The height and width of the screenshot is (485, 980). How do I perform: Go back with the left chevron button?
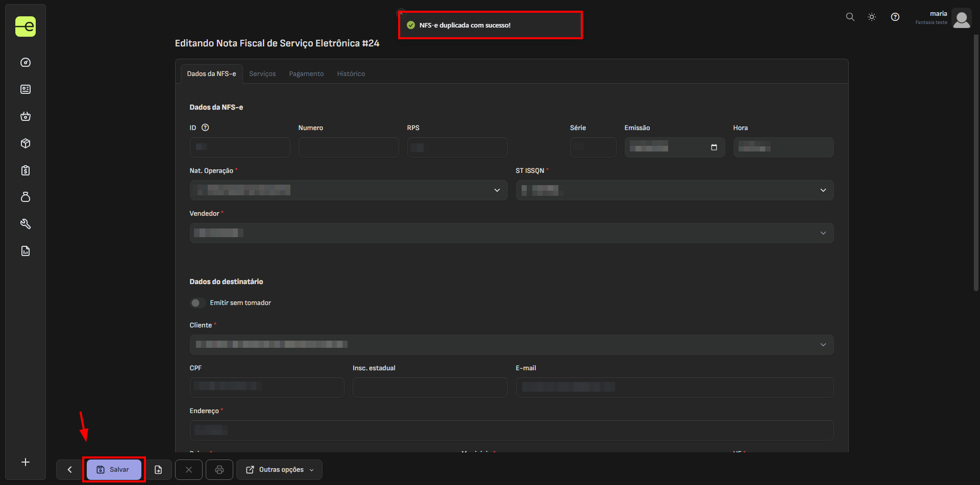[70, 470]
